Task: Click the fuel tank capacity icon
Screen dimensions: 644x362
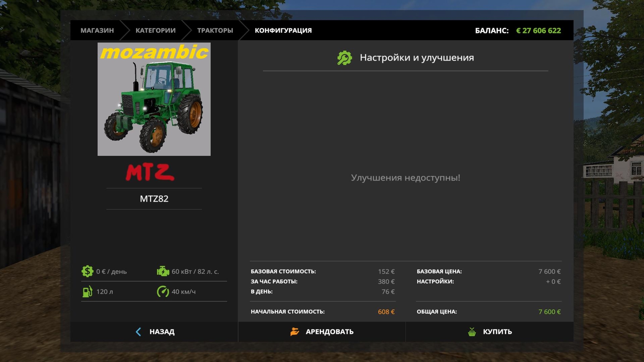Action: [87, 292]
